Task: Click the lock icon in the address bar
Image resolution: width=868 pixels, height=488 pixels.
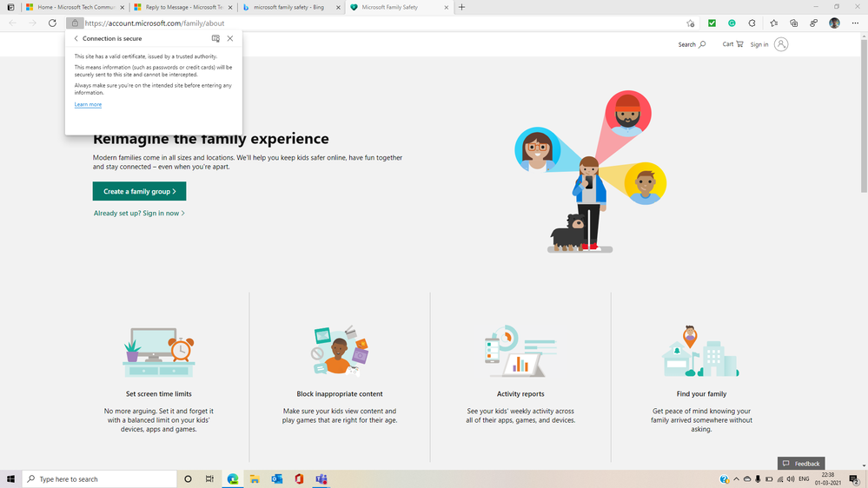Action: [x=75, y=23]
